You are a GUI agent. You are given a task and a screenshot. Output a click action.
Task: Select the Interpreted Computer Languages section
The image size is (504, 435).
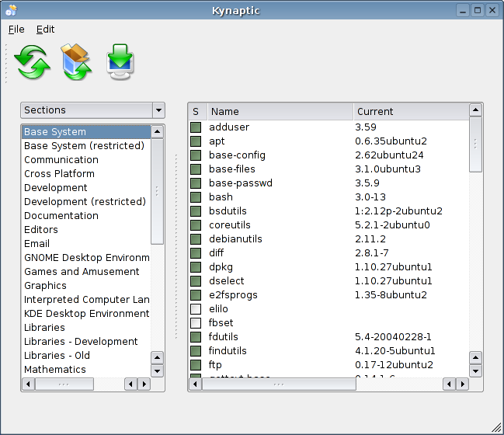86,300
